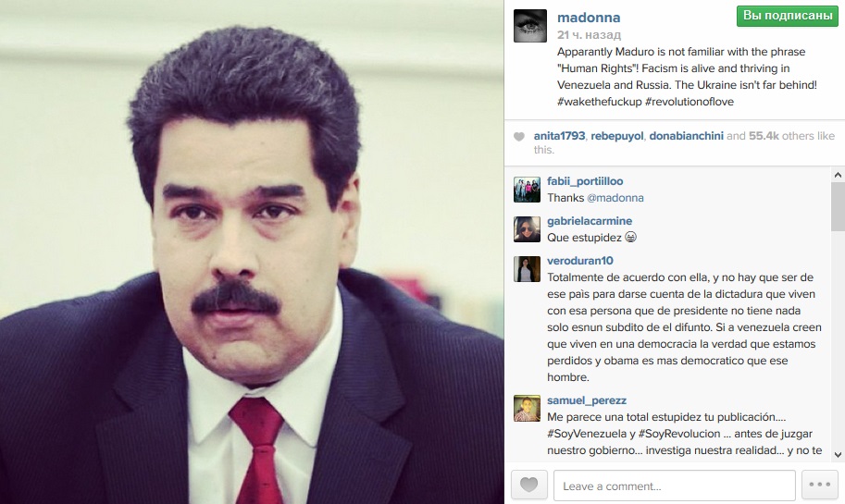This screenshot has height=504, width=845.
Task: Toggle the green Вы подписаны follow button
Action: (788, 16)
